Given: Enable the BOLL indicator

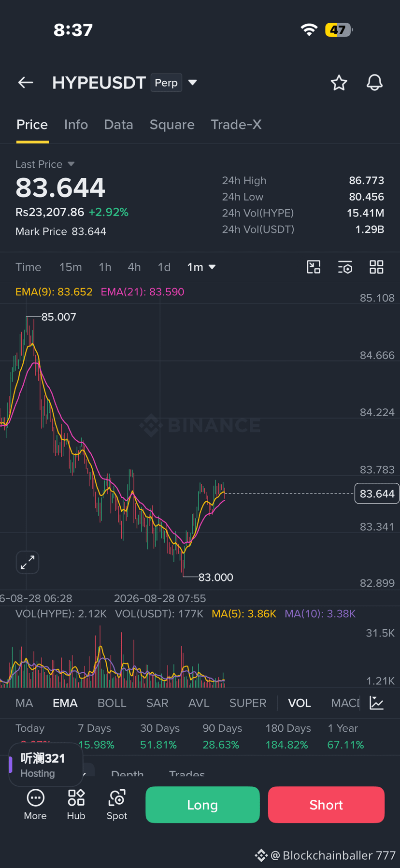Looking at the screenshot, I should click(112, 703).
